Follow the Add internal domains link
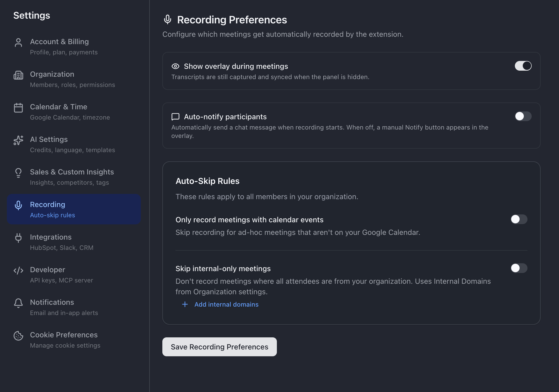Screen dimensions: 559x392 click(x=226, y=304)
